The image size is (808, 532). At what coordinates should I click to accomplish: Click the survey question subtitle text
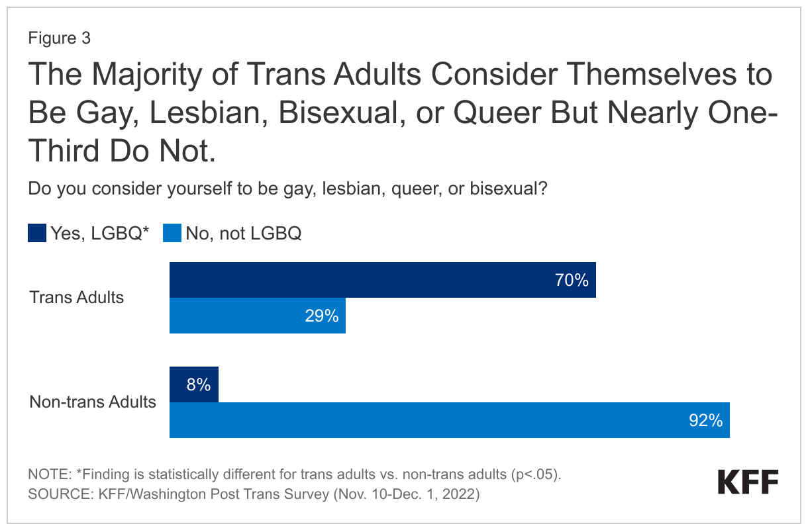point(288,189)
